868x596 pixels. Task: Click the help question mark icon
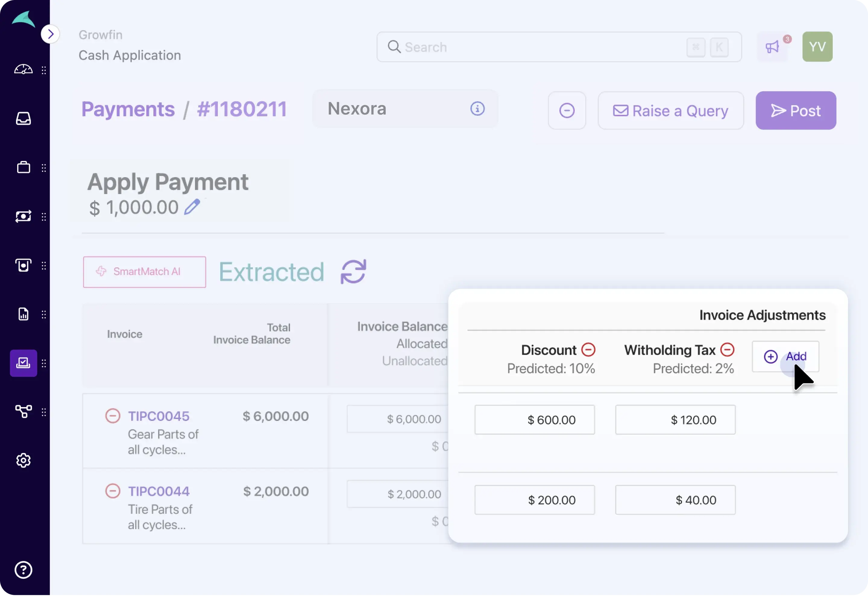23,570
